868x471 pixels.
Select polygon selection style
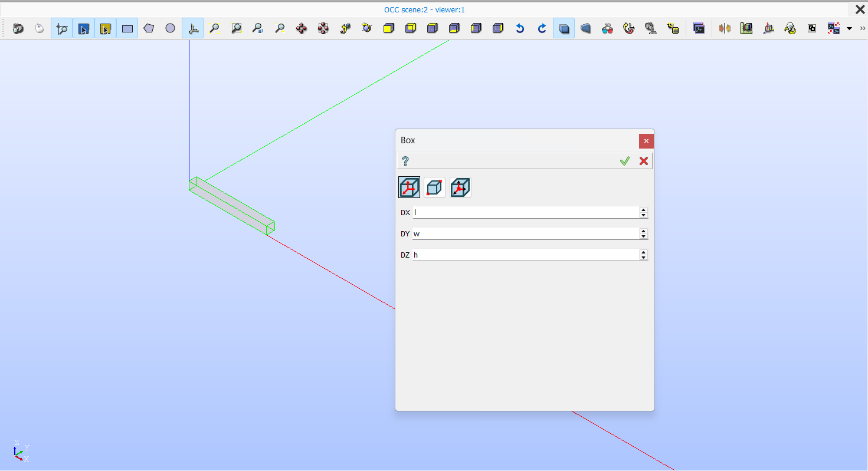tap(149, 28)
